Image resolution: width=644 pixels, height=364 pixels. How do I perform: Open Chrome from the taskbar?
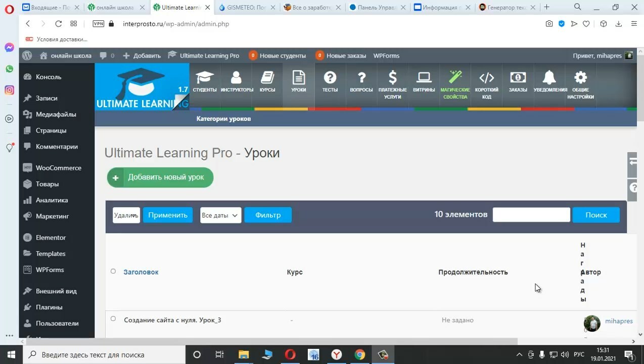(359, 355)
